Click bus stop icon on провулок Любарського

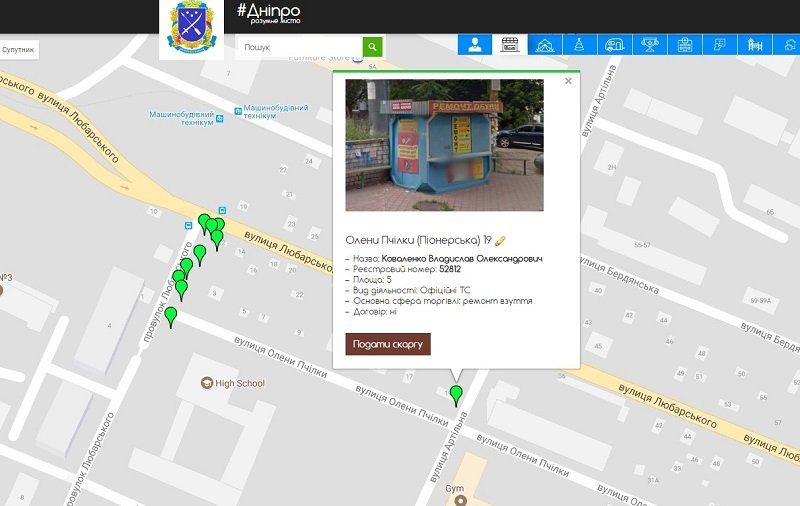tap(188, 225)
